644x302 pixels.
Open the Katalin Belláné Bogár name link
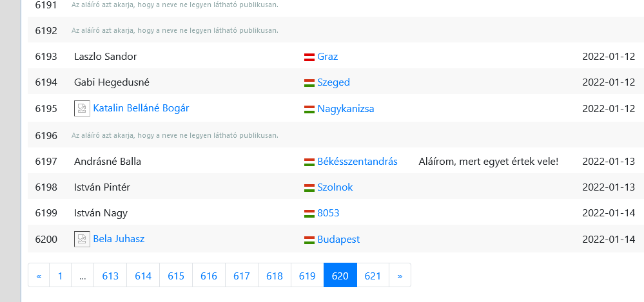point(141,108)
